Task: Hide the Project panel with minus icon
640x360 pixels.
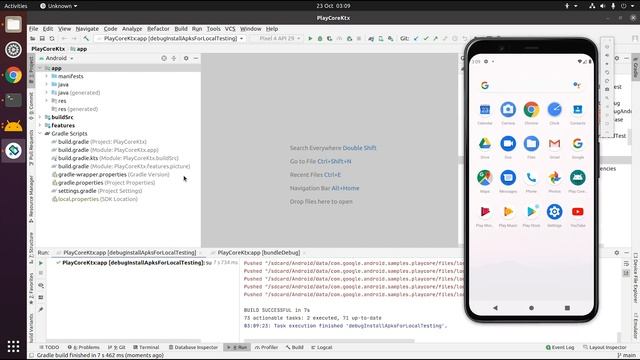Action: 196,58
